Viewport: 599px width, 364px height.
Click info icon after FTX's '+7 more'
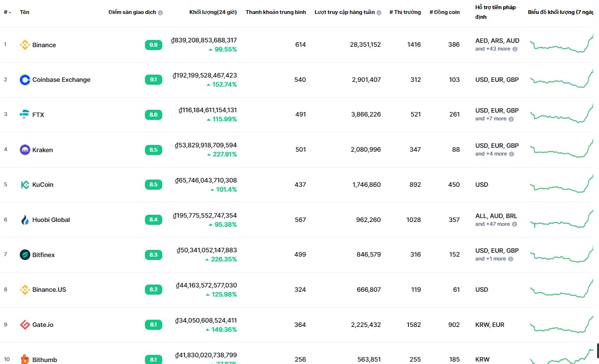(x=511, y=119)
